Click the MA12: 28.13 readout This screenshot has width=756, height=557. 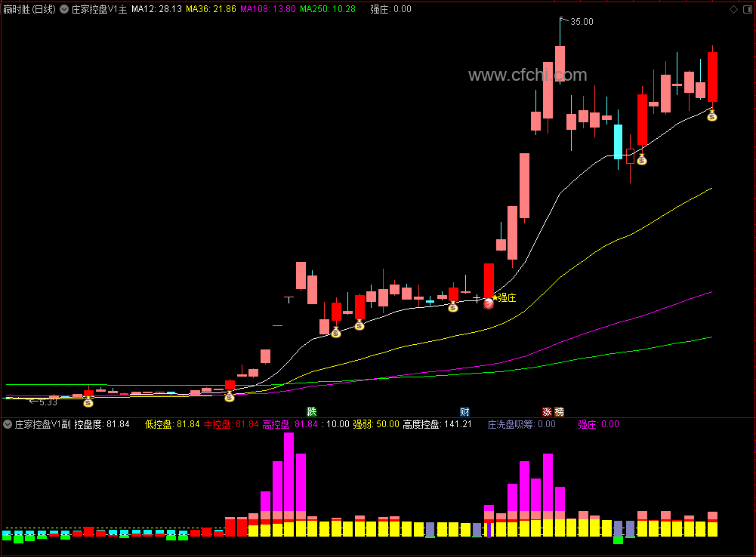tap(156, 9)
